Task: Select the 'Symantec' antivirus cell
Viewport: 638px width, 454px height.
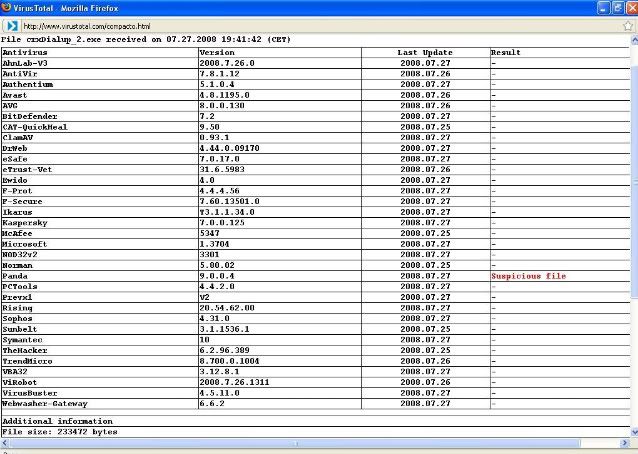Action: coord(100,340)
